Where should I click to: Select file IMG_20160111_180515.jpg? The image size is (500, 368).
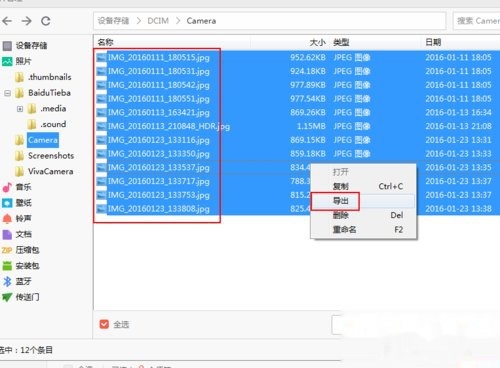coord(159,57)
